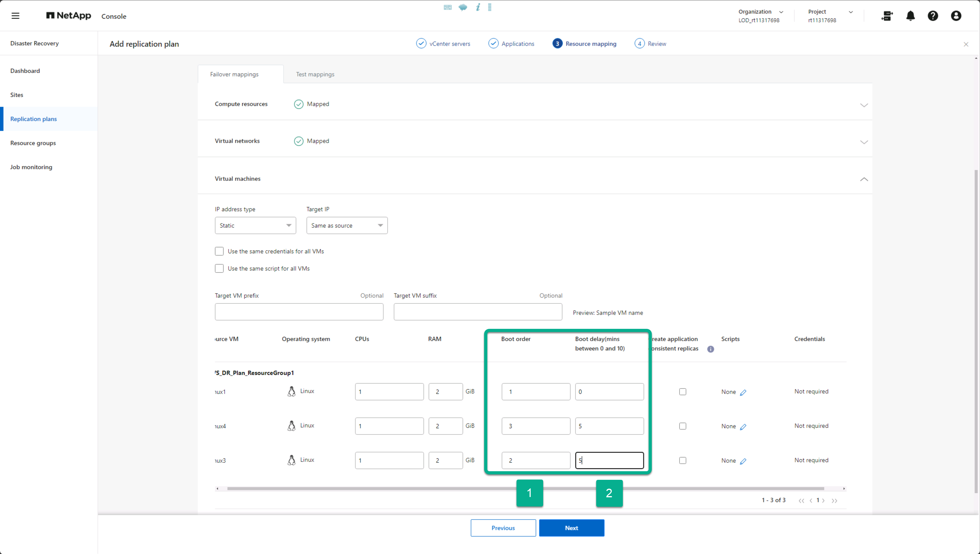Open the IP address type dropdown
Viewport: 980px width, 554px height.
(255, 226)
